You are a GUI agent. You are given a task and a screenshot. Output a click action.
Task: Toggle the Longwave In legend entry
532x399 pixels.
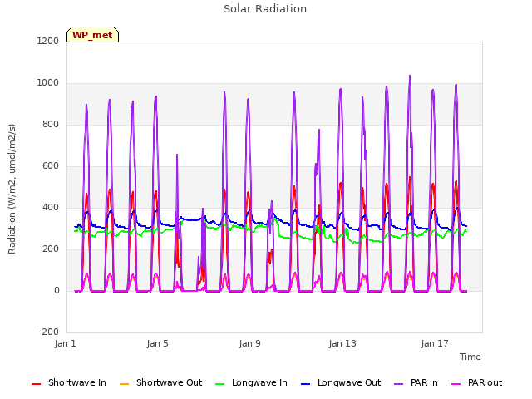click(x=251, y=382)
